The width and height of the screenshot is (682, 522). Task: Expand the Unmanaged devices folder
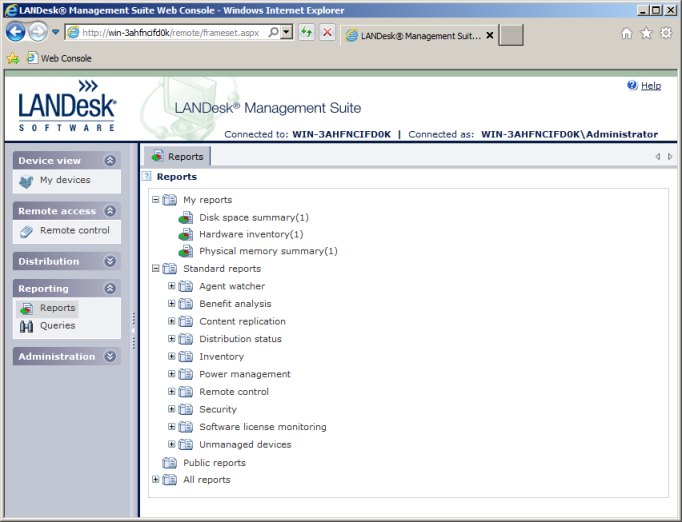(x=171, y=444)
